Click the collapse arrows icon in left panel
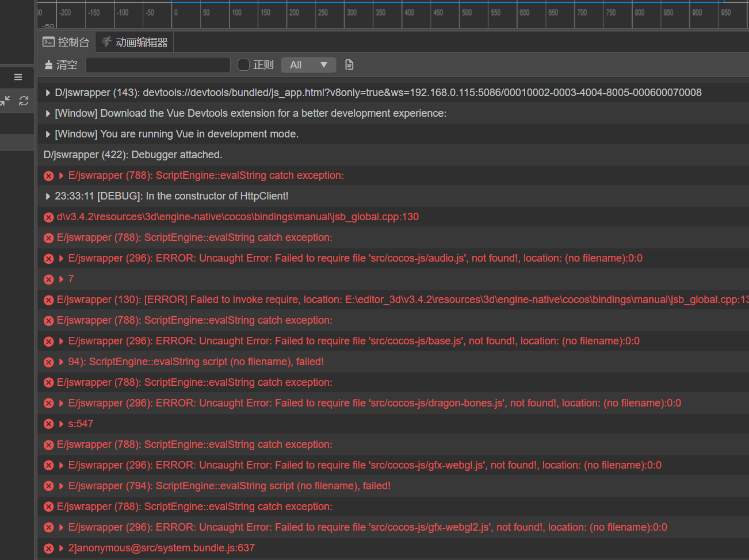This screenshot has height=560, width=749. point(5,101)
